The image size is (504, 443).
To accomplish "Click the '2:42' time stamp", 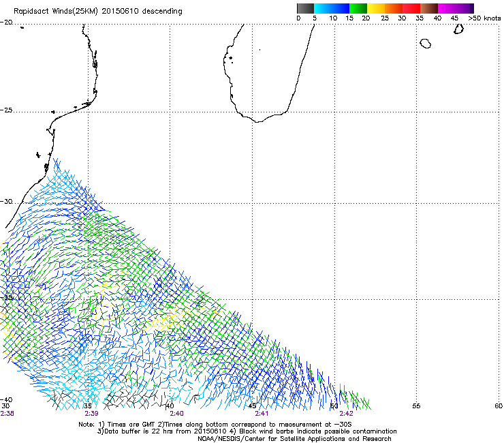I will tap(346, 414).
